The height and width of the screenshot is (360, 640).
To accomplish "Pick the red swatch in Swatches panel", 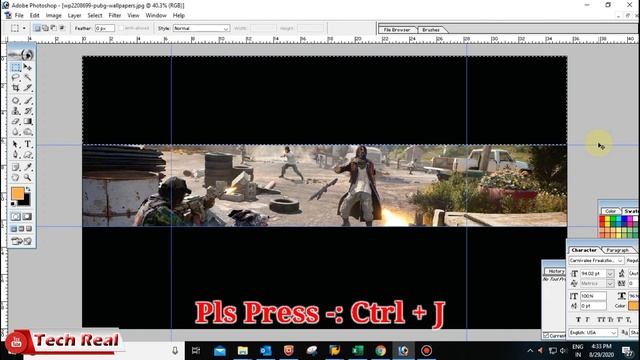I will [602, 220].
